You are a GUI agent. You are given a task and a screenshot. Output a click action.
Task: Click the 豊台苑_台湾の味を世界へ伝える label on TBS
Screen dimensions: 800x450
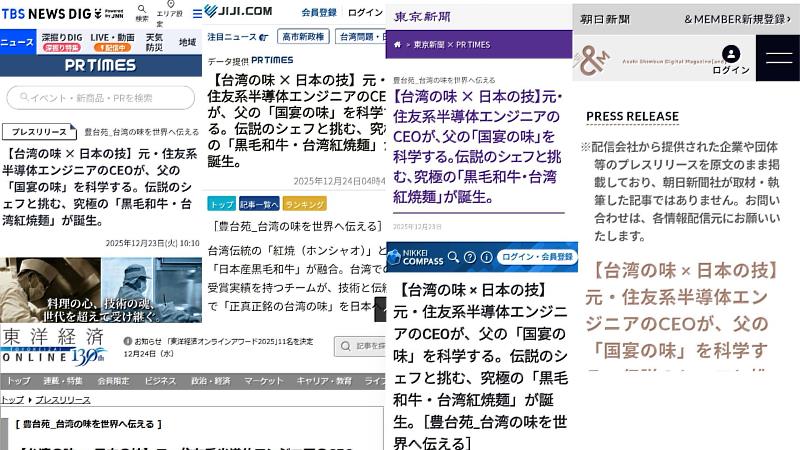click(141, 132)
